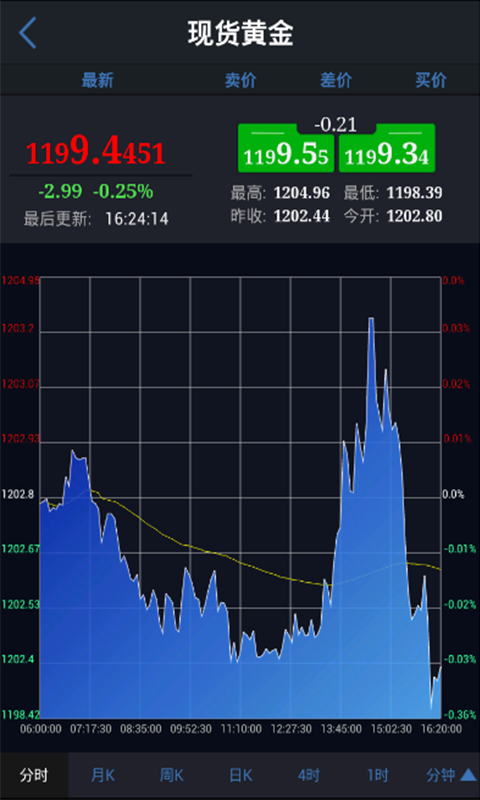The height and width of the screenshot is (800, 480).
Task: Switch to the 4时 chart
Action: (x=309, y=776)
